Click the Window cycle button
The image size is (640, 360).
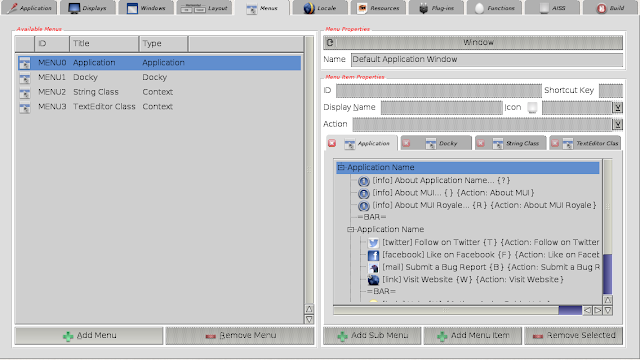pos(473,42)
